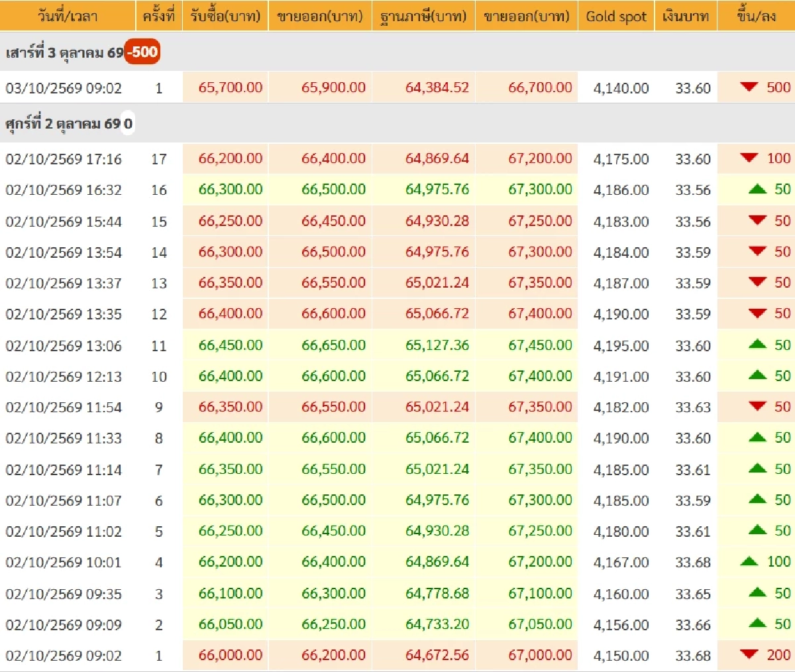Click the white 0 badge beside ศุกร์ที่ 2 ตุลาคม 69

(128, 123)
